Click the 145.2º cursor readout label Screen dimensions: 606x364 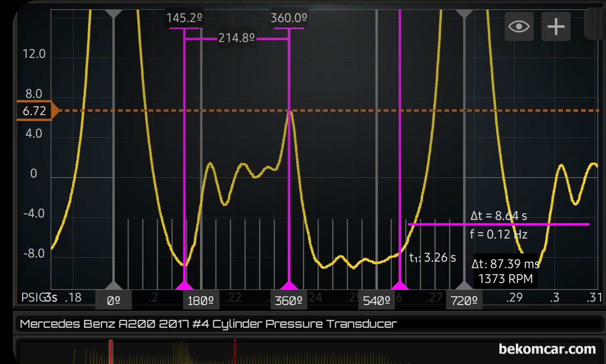[184, 18]
